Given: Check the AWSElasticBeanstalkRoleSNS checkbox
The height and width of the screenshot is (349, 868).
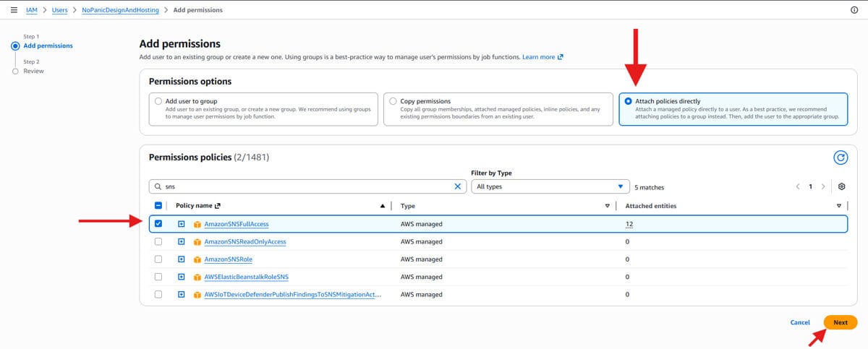Looking at the screenshot, I should pos(158,277).
